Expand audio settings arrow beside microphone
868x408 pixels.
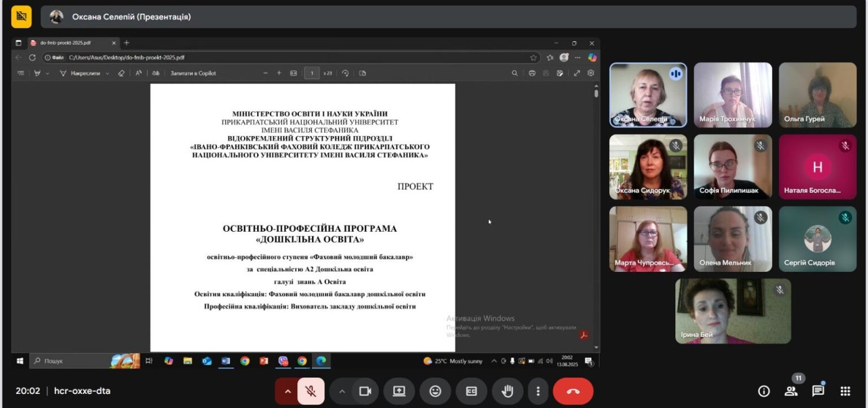(287, 391)
